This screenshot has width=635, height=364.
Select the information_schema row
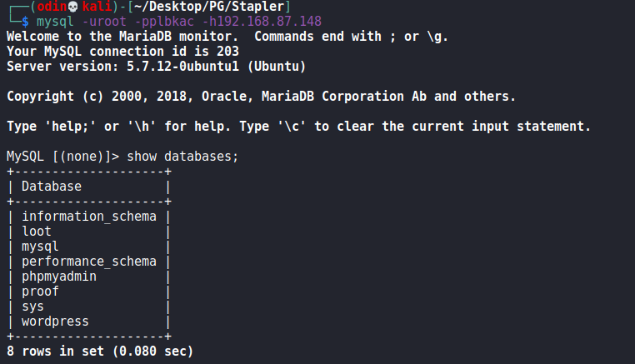click(x=89, y=217)
